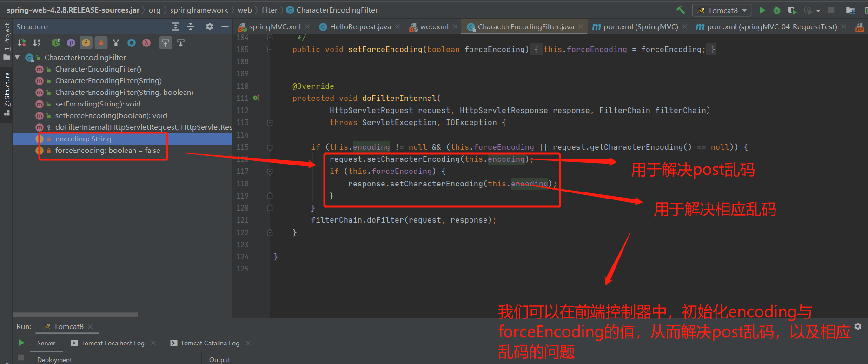Close the Tomcat8 run tab
868x364 pixels.
(91, 327)
